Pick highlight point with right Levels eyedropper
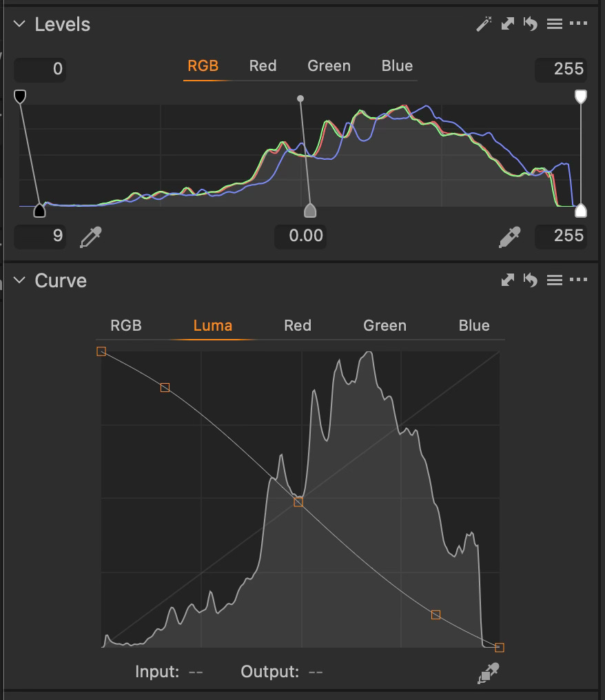 [x=509, y=236]
